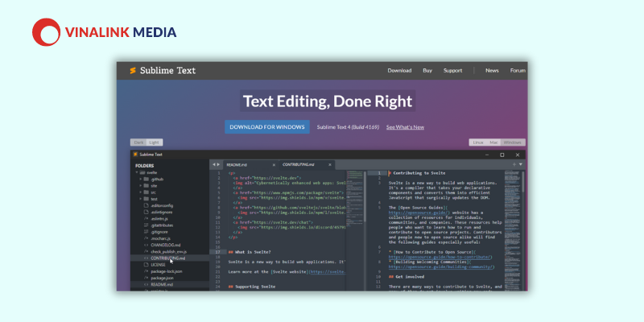Click the code icon beside .eslintrc.js
644x322 pixels.
[x=147, y=218]
